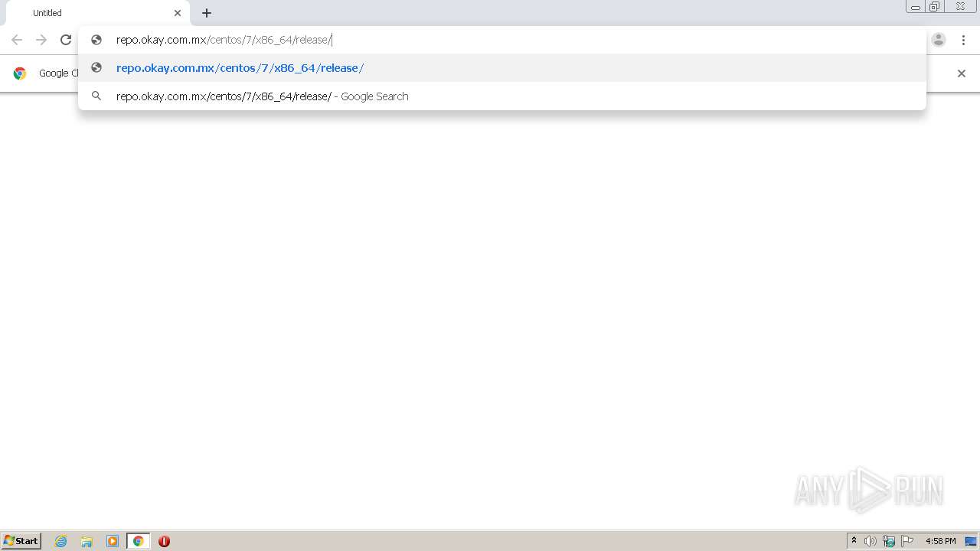The width and height of the screenshot is (980, 551).
Task: Reload the page with the refresh icon
Action: 66,40
